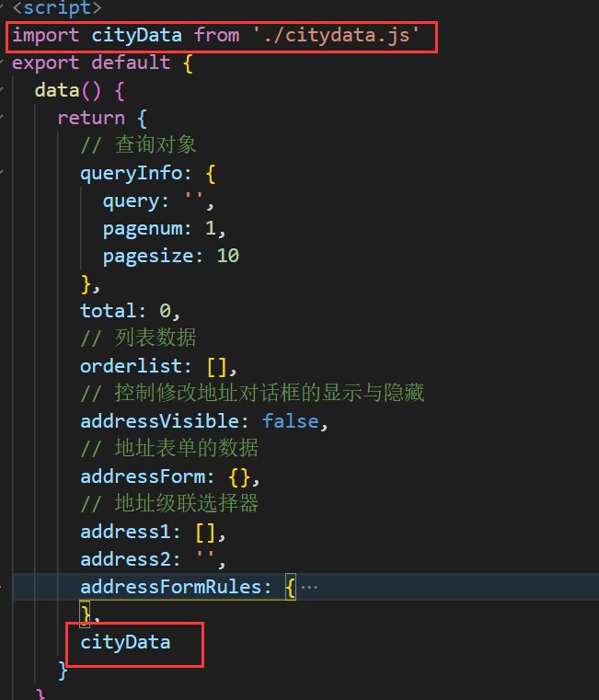The image size is (599, 700).
Task: Collapse the export default block fold arrow
Action: (x=3, y=63)
